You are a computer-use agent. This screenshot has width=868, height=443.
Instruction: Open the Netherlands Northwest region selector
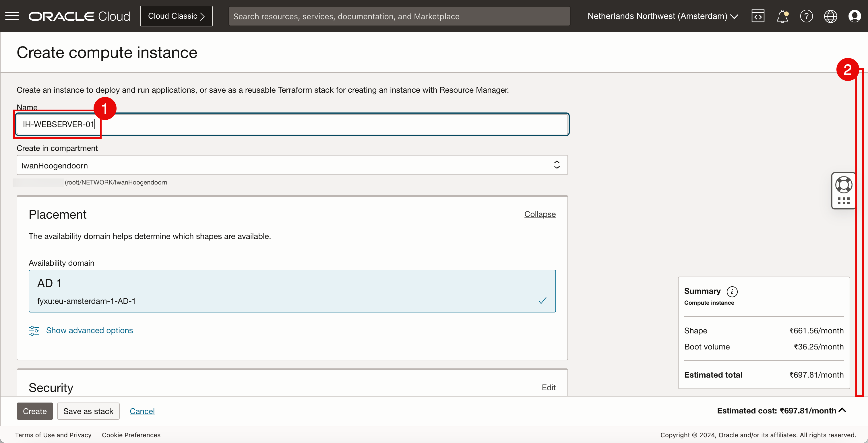[x=662, y=16]
